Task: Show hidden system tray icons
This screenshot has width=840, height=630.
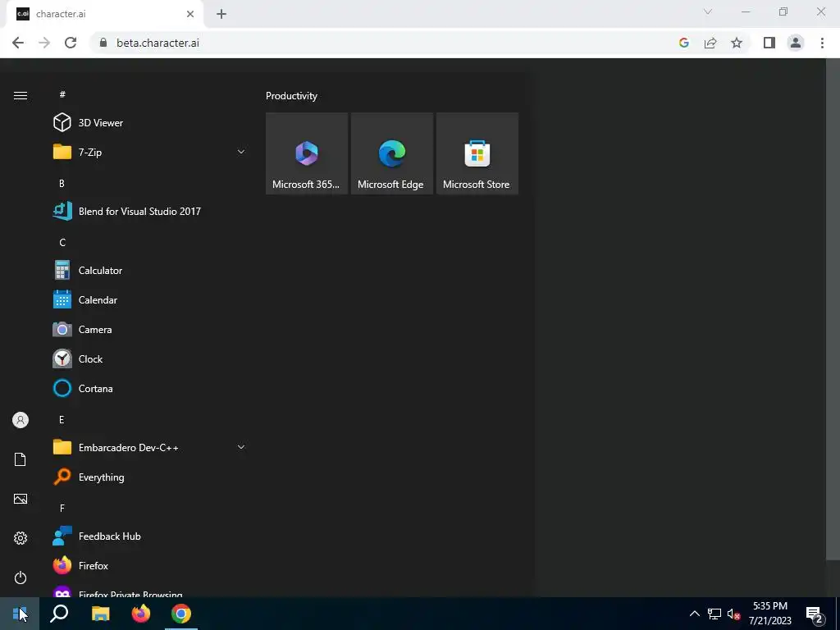Action: (x=694, y=614)
